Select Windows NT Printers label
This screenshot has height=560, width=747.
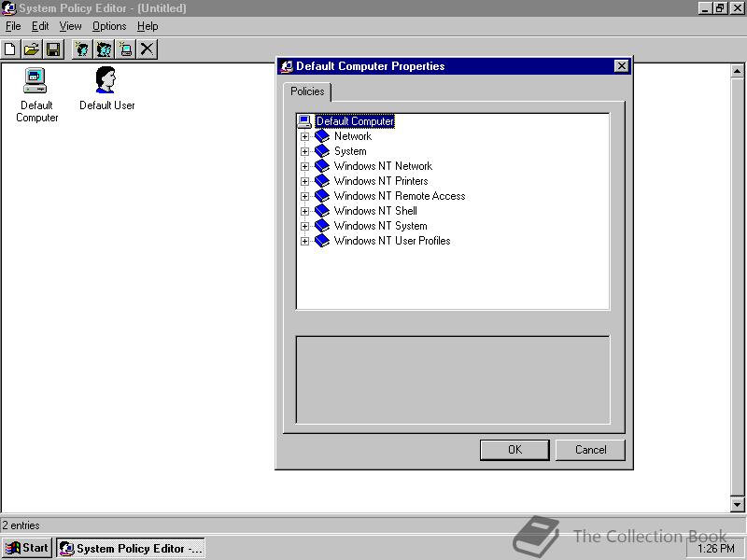[381, 181]
